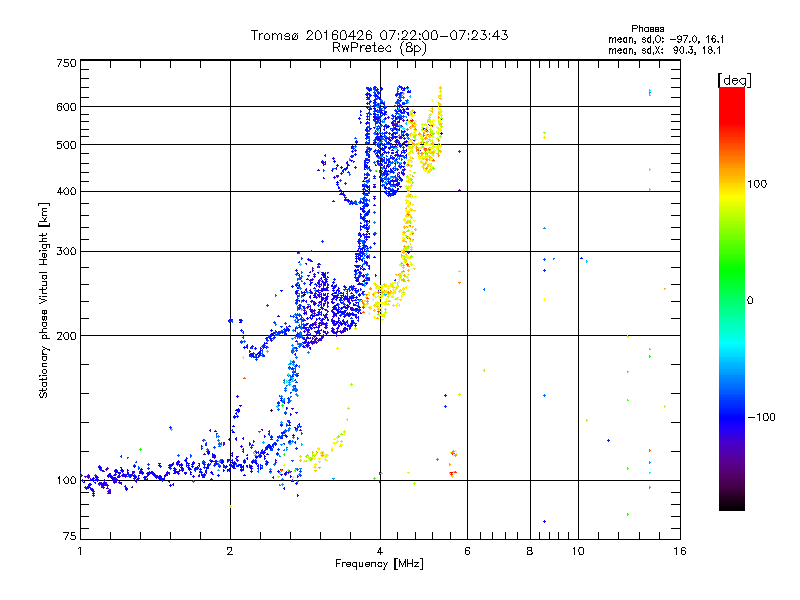The height and width of the screenshot is (600, 800).
Task: Click the 'mean, sd,O: -97.0, 16.1' text
Action: tap(666, 39)
